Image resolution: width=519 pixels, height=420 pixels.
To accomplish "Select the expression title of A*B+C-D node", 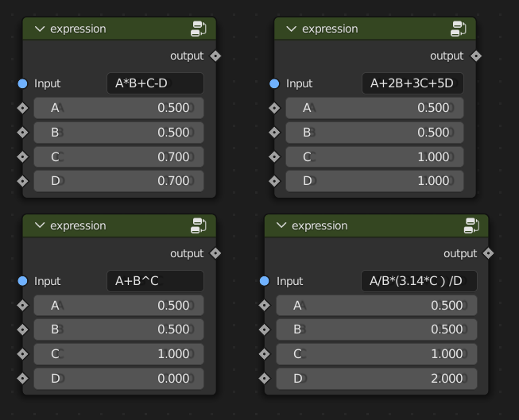I will tap(78, 29).
